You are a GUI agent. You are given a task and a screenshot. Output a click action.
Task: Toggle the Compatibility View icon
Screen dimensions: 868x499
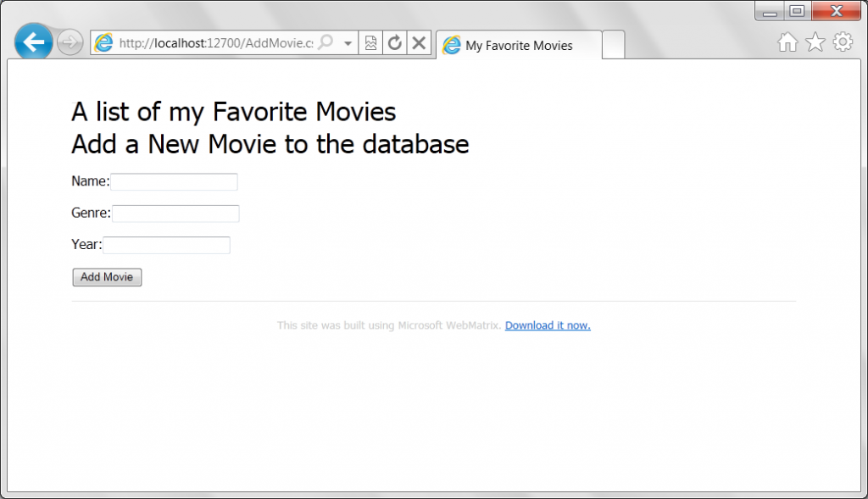370,42
